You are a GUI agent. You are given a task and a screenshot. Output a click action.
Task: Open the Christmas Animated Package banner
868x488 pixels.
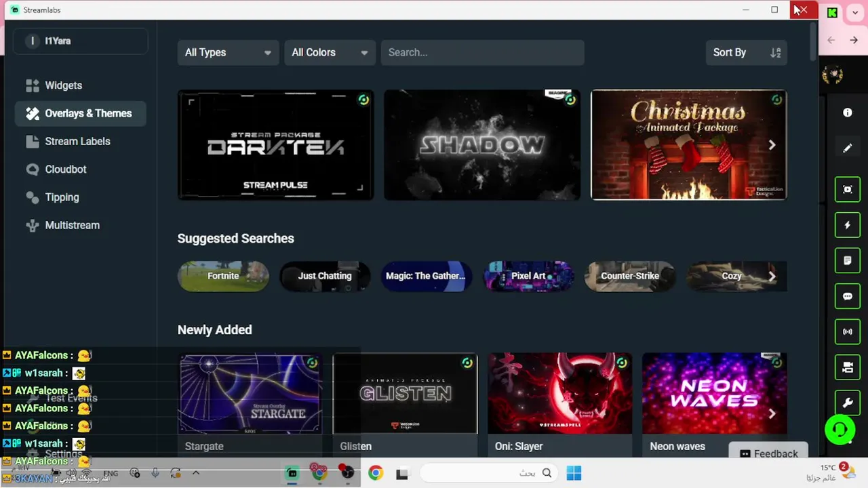(x=688, y=145)
